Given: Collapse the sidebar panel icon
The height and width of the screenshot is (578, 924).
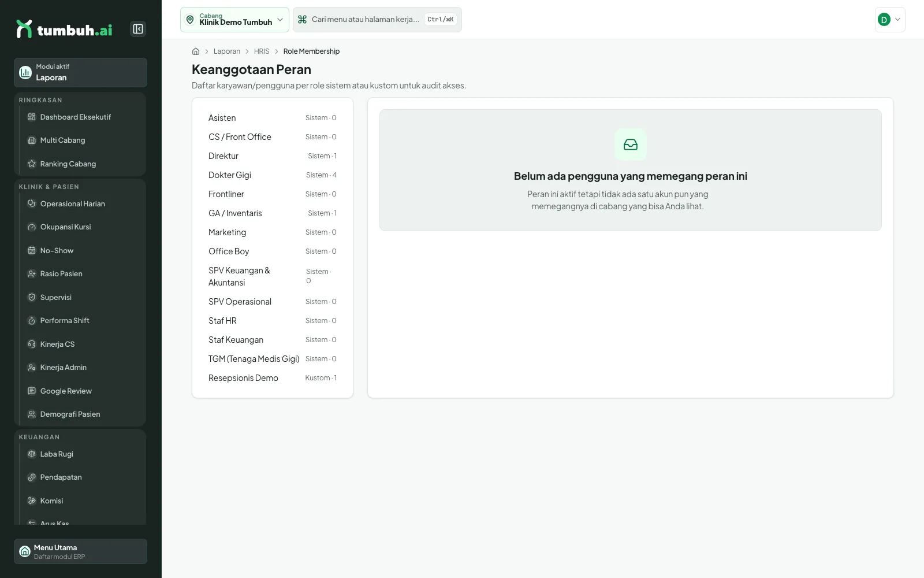Looking at the screenshot, I should click(138, 29).
